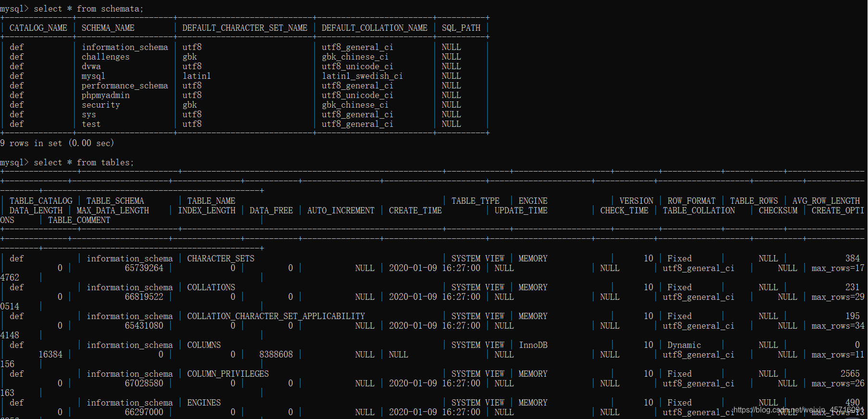
Task: Click the 'challenges' schema name
Action: [x=106, y=57]
